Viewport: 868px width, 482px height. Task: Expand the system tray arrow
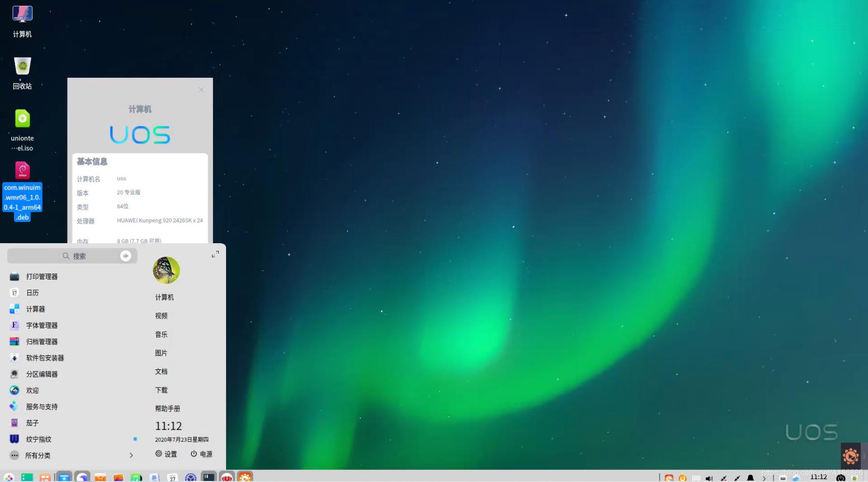[764, 478]
